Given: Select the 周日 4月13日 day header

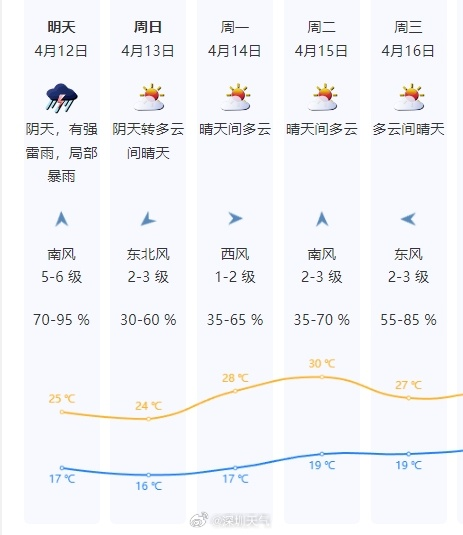Looking at the screenshot, I should 148,39.
